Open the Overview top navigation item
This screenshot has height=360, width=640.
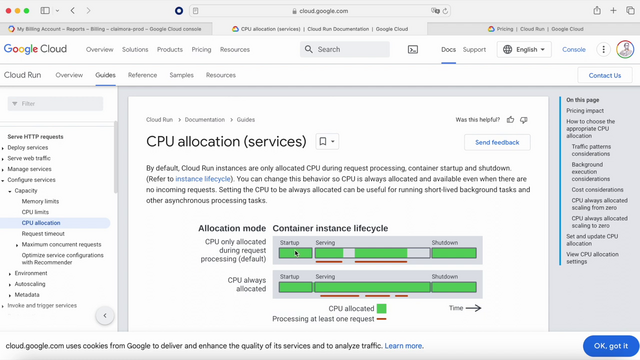100,49
